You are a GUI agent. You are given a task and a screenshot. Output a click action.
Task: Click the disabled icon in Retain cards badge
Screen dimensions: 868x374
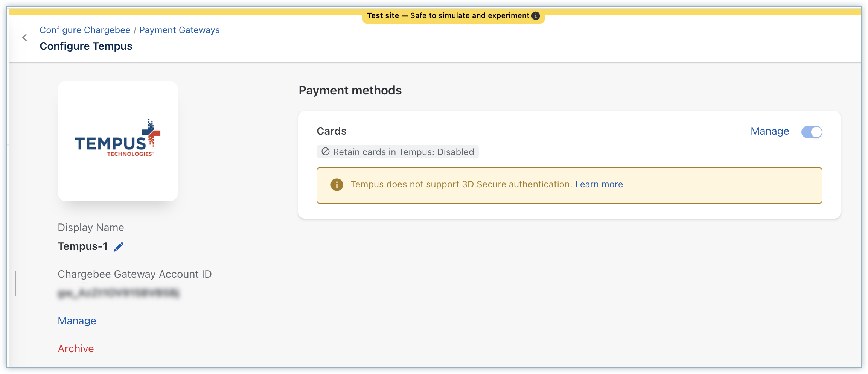tap(326, 152)
